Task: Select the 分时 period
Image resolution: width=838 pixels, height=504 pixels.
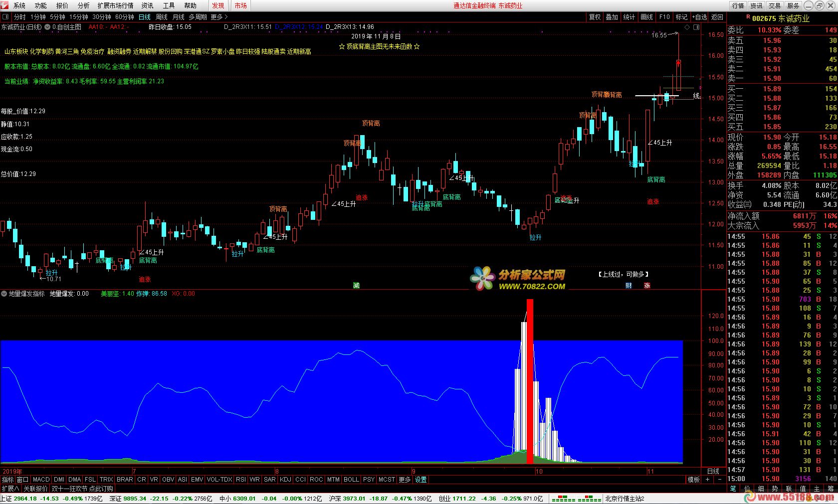Action: pyautogui.click(x=20, y=17)
